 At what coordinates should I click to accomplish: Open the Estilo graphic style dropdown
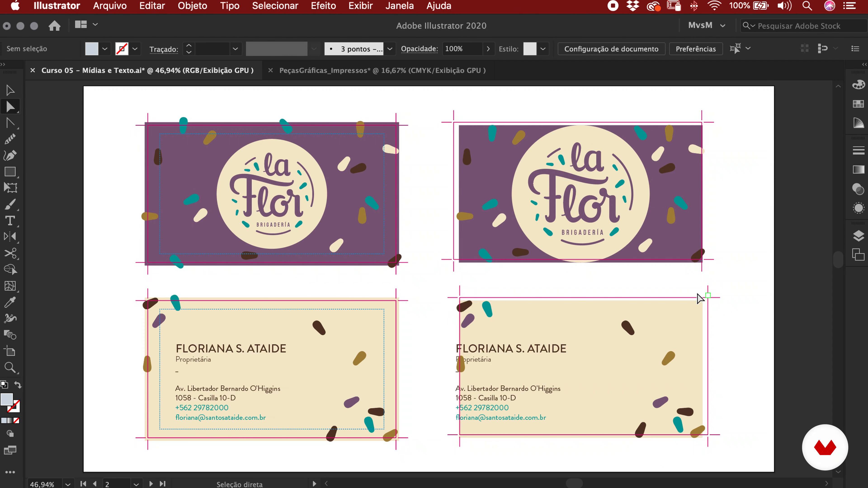point(543,49)
